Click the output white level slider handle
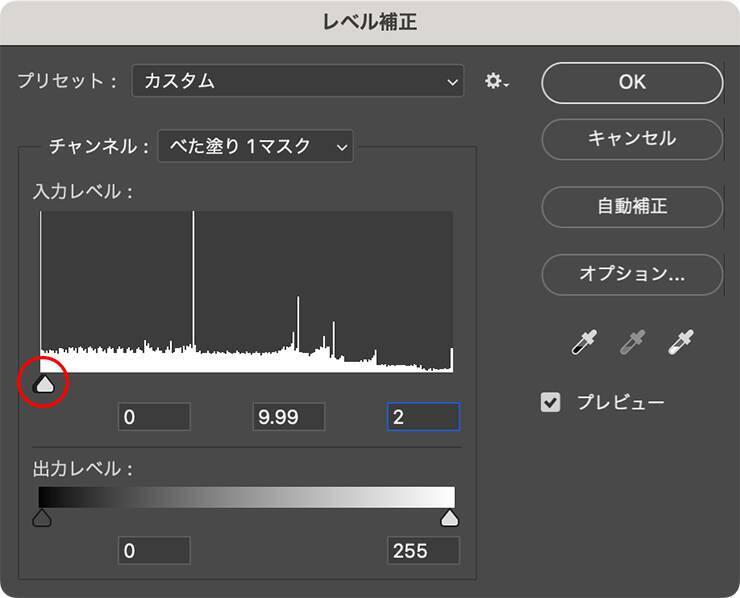The image size is (740, 598). pos(450,517)
